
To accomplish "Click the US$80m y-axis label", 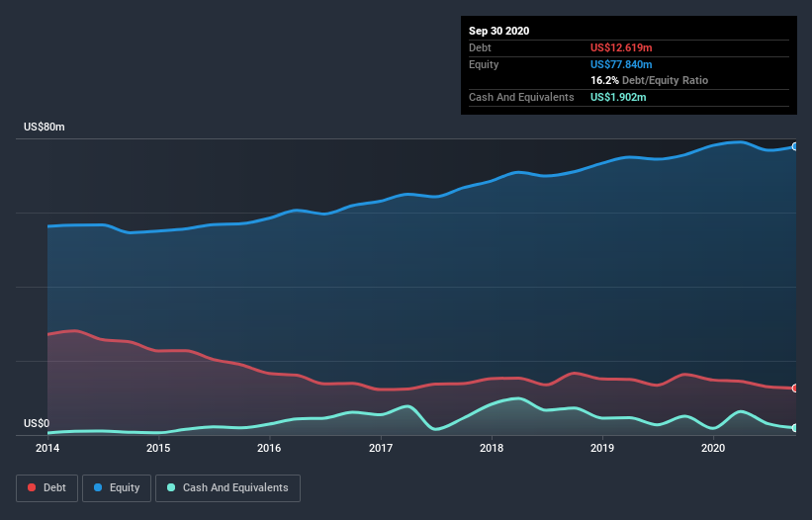I will point(45,127).
